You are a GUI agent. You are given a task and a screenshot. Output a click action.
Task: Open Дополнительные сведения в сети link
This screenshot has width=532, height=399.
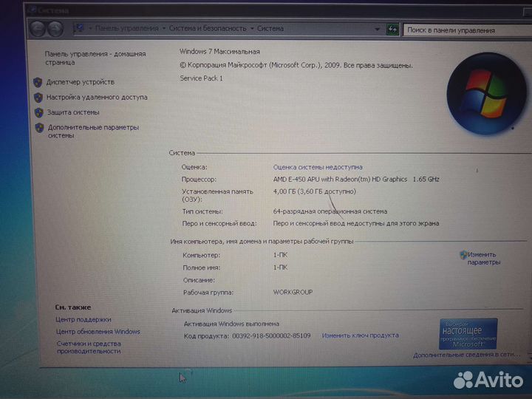tap(466, 355)
